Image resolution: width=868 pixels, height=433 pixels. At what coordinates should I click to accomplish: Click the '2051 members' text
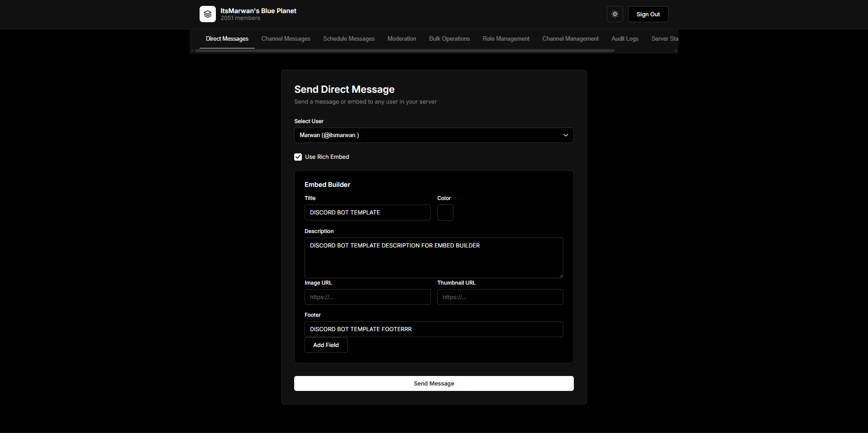tap(240, 18)
